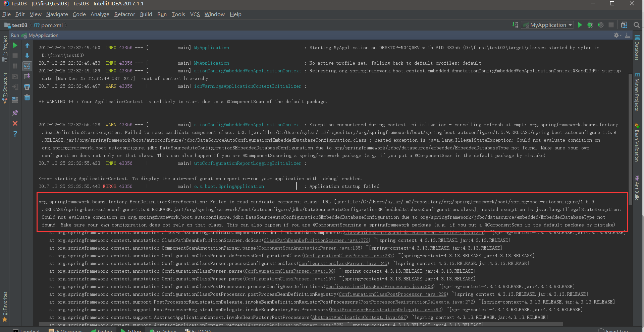This screenshot has width=644, height=332.
Task: Open ConfigurationClassParser.java:287 link
Action: tap(348, 256)
